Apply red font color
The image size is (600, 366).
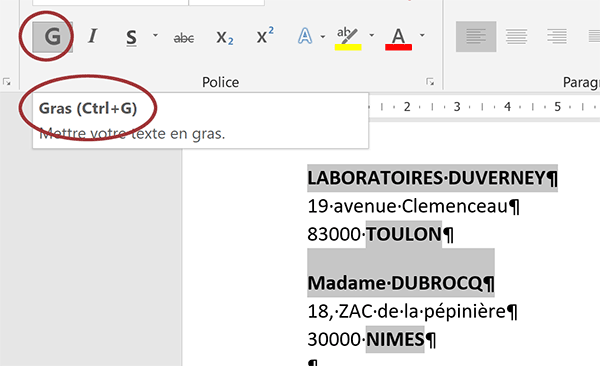(398, 39)
